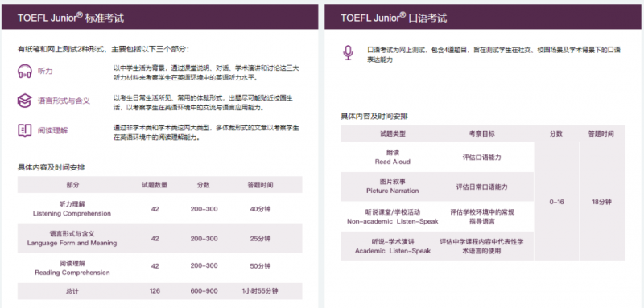Click the 18分钟 answer time cell
Image resolution: width=644 pixels, height=308 pixels.
[x=602, y=201]
